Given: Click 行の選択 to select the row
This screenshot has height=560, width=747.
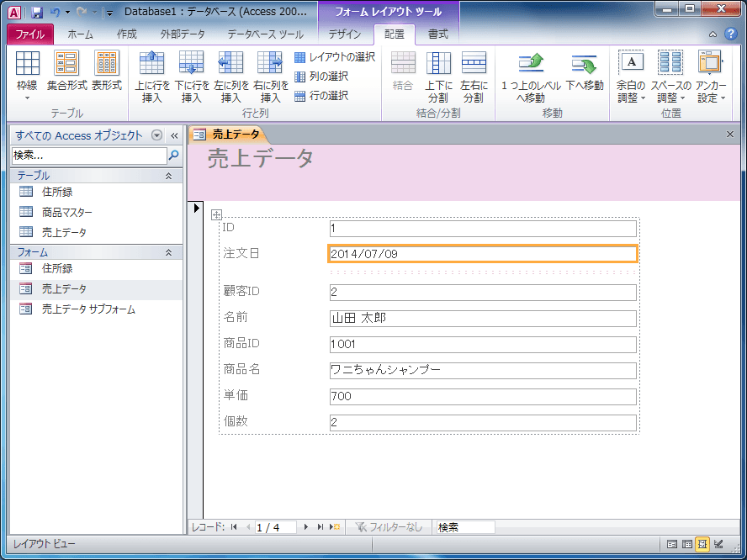Looking at the screenshot, I should pyautogui.click(x=321, y=96).
